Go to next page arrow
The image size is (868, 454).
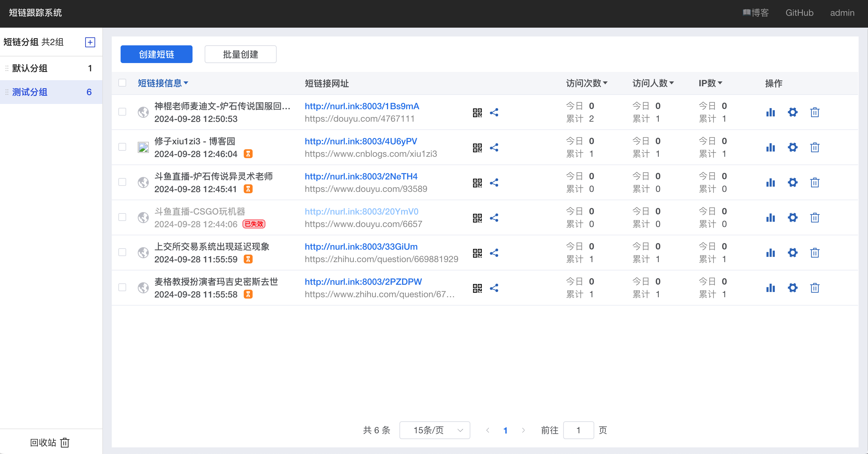pos(523,430)
